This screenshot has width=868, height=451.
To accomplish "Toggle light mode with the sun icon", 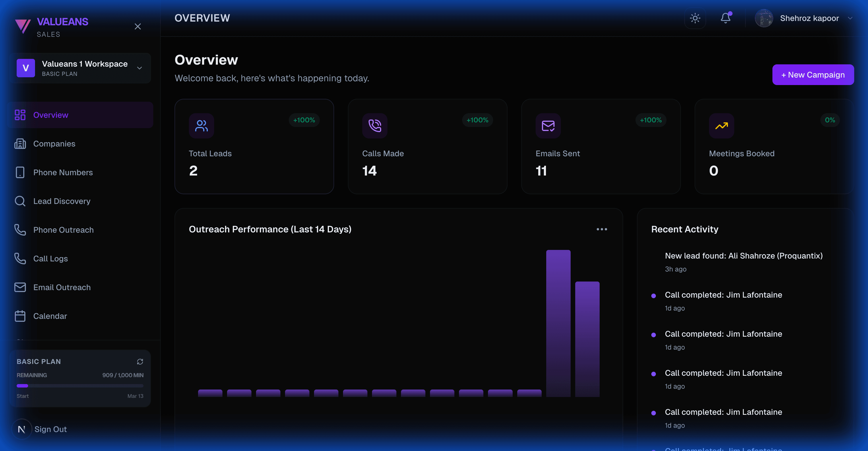I will point(695,19).
